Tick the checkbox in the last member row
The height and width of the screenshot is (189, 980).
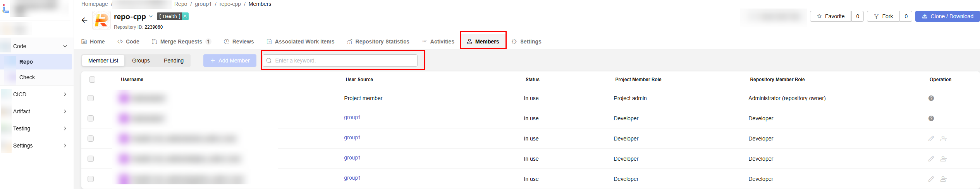click(x=91, y=179)
